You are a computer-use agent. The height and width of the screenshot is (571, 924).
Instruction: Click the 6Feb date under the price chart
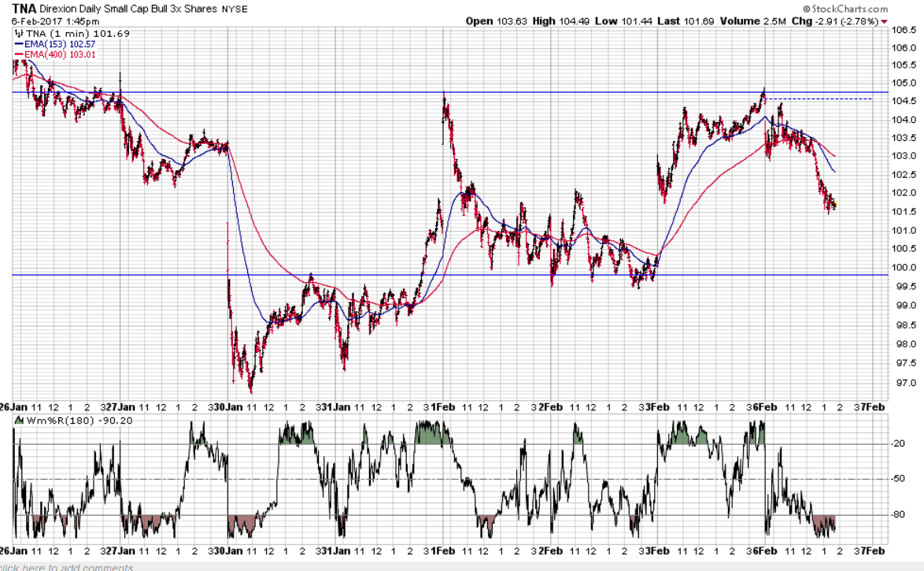[x=765, y=407]
